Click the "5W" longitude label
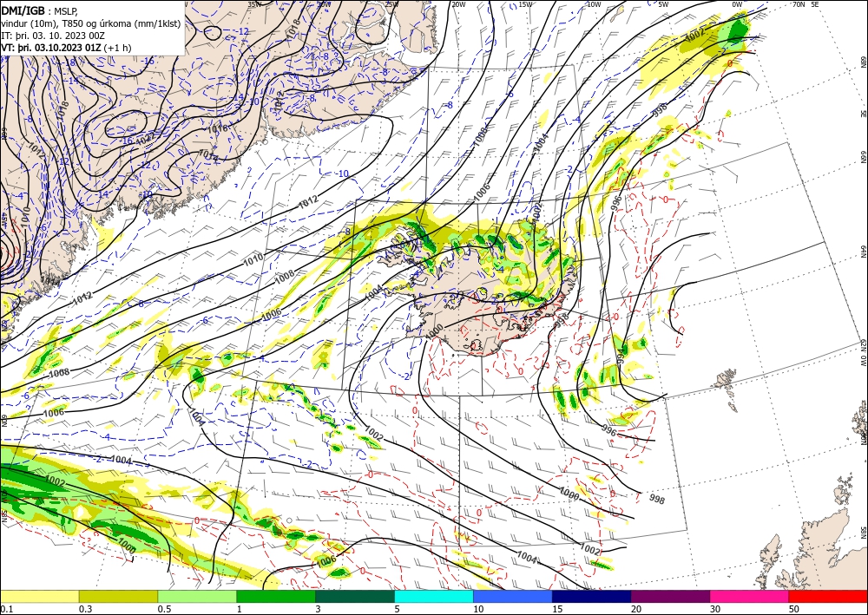 point(664,4)
